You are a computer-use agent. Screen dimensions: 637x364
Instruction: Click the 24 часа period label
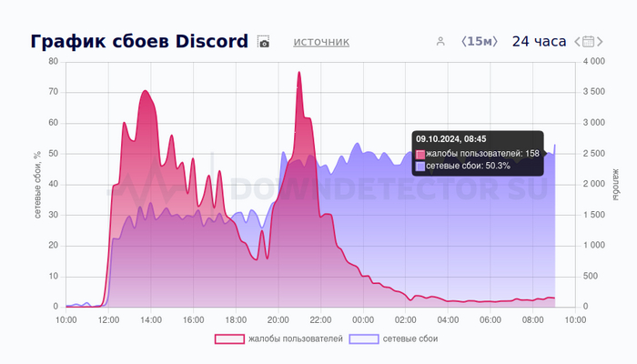click(539, 42)
